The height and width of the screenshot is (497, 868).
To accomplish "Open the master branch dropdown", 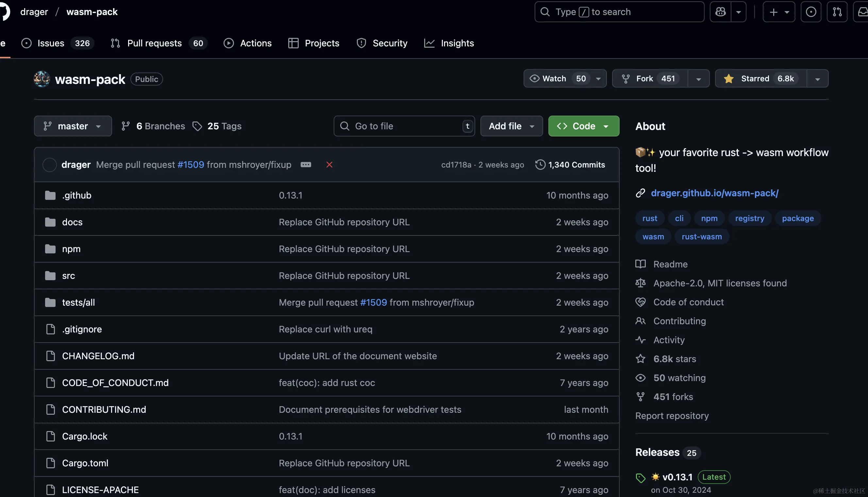I will (73, 126).
